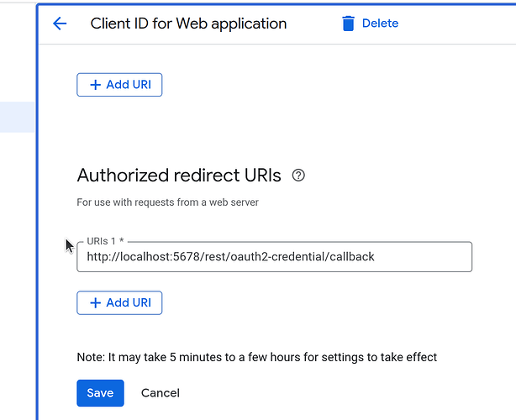Go back using the left arrow icon
The width and height of the screenshot is (516, 420).
(x=60, y=24)
